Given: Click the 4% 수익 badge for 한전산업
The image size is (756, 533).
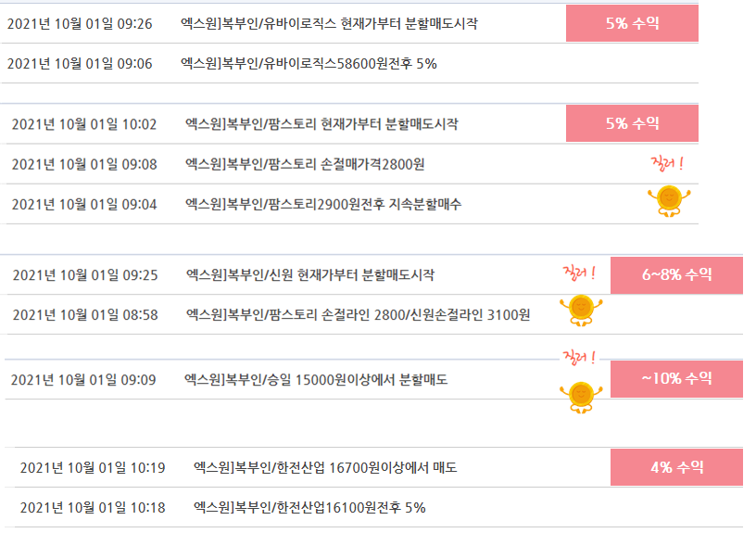Looking at the screenshot, I should [x=676, y=467].
